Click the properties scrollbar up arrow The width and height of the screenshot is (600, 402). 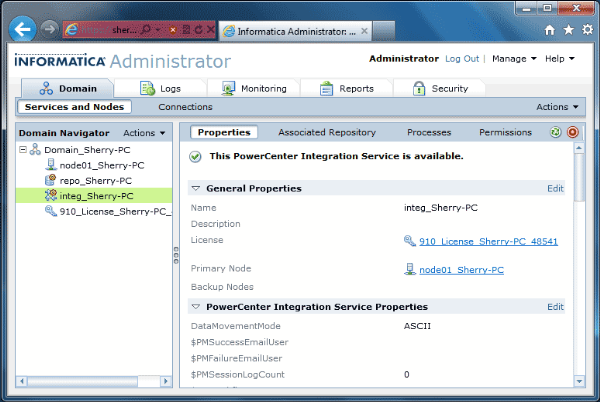tap(579, 148)
